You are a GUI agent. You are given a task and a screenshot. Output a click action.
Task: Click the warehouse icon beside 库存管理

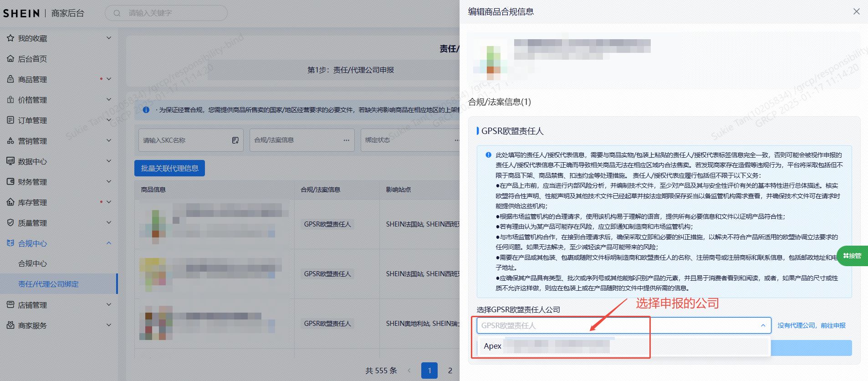(10, 202)
